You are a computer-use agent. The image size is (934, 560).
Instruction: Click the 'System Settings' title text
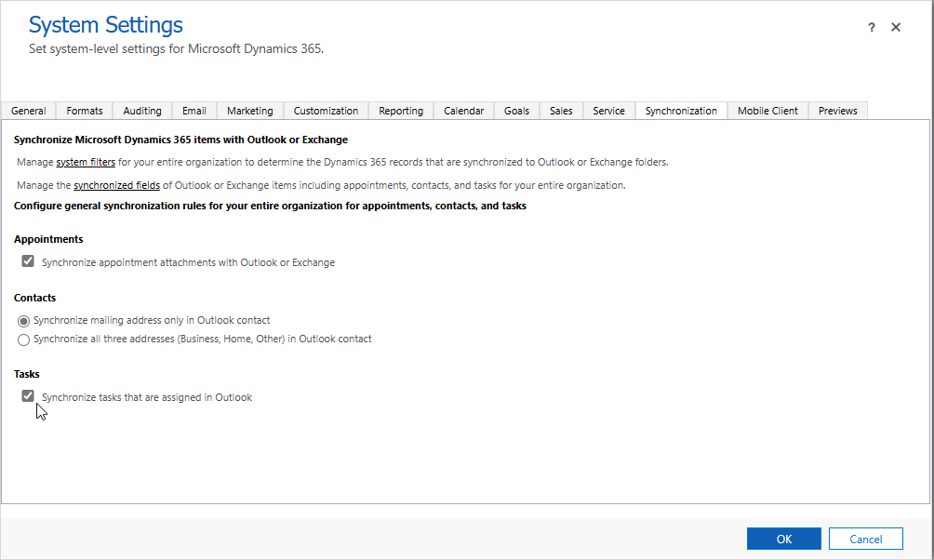click(106, 25)
